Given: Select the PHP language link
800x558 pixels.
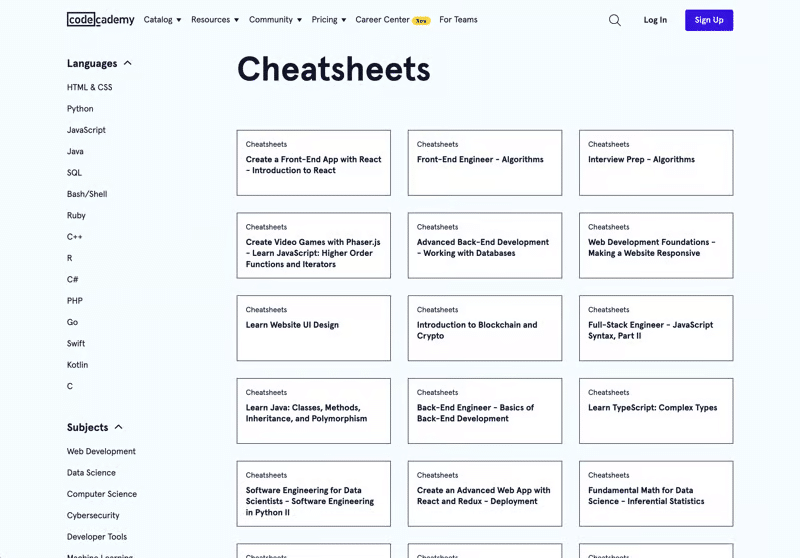Looking at the screenshot, I should tap(74, 301).
